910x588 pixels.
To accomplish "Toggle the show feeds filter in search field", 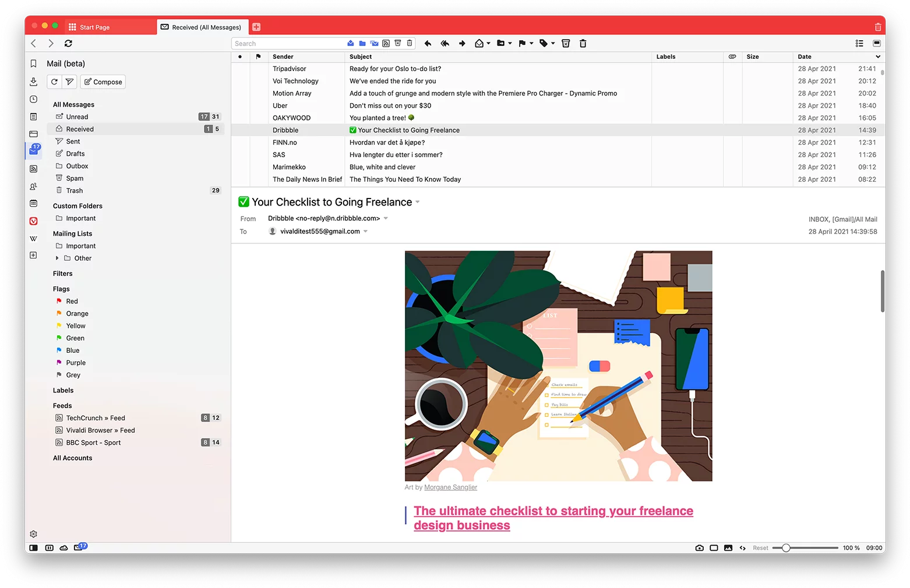I will (x=386, y=43).
